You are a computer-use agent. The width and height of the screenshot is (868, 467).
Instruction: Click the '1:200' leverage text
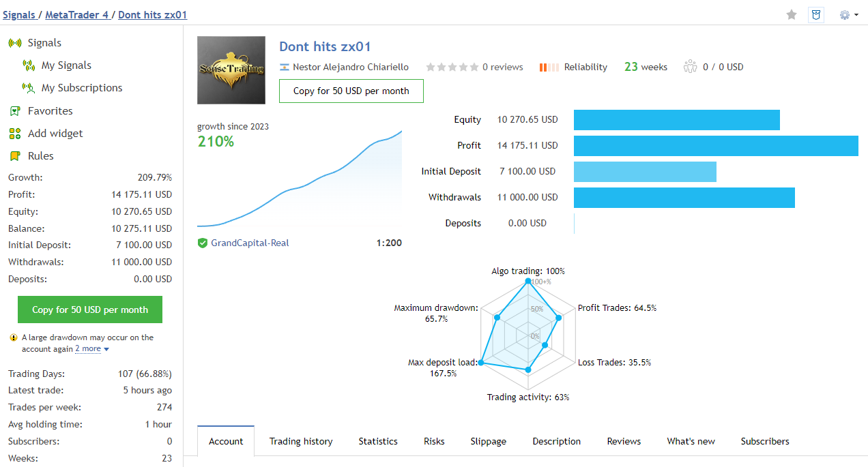tap(389, 243)
